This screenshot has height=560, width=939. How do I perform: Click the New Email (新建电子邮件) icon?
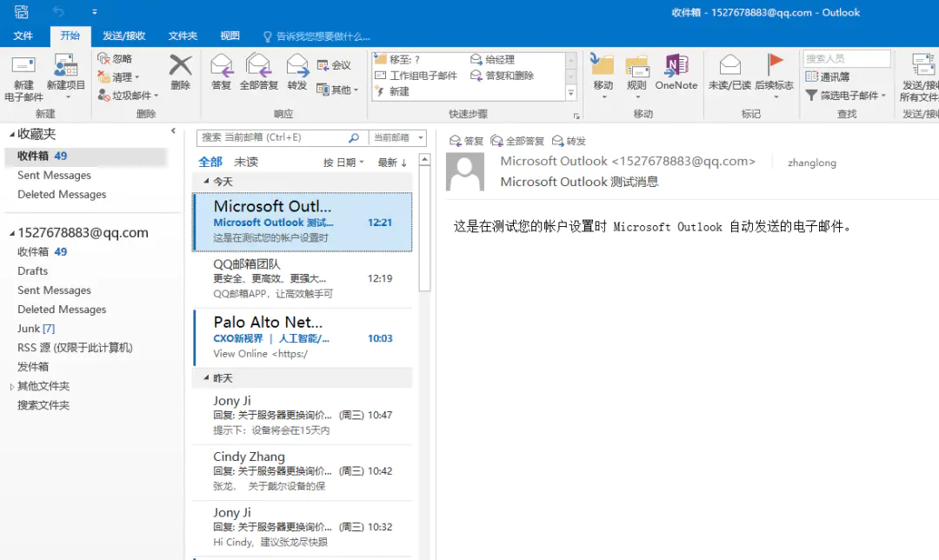point(24,78)
